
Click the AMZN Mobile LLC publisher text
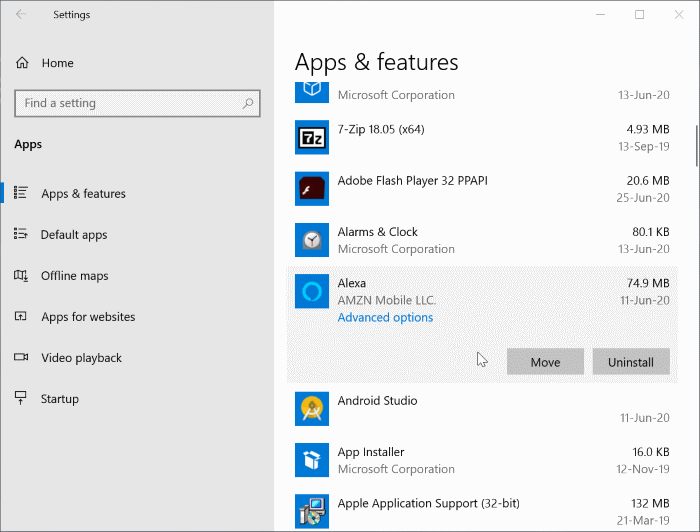click(387, 300)
